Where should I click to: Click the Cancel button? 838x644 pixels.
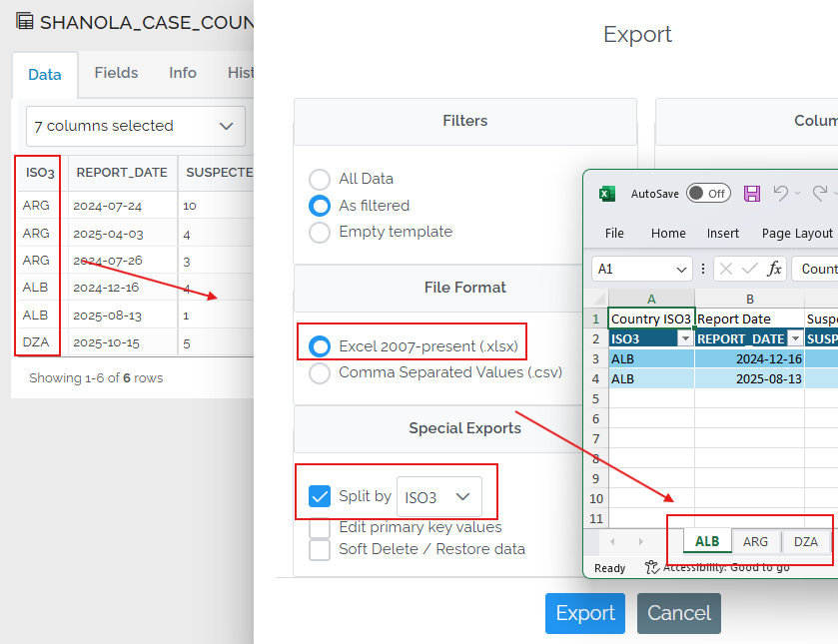tap(678, 613)
